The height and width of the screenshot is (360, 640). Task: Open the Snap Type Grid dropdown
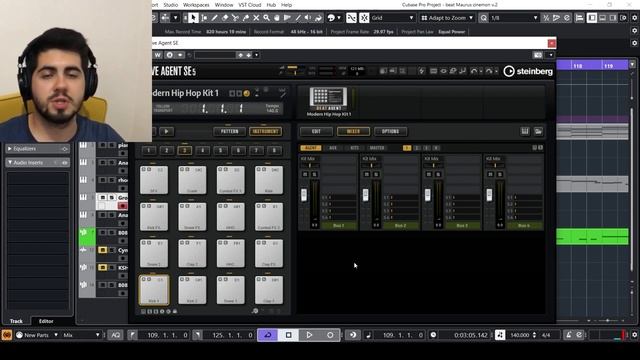393,18
